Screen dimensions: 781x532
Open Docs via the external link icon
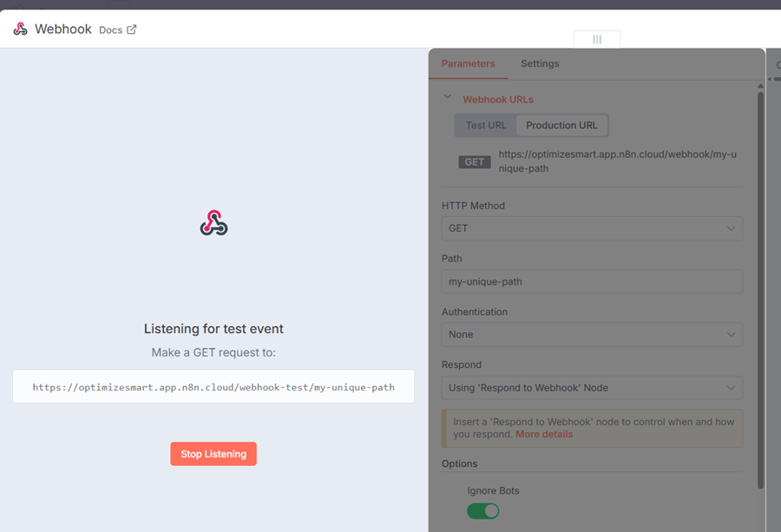(x=131, y=29)
